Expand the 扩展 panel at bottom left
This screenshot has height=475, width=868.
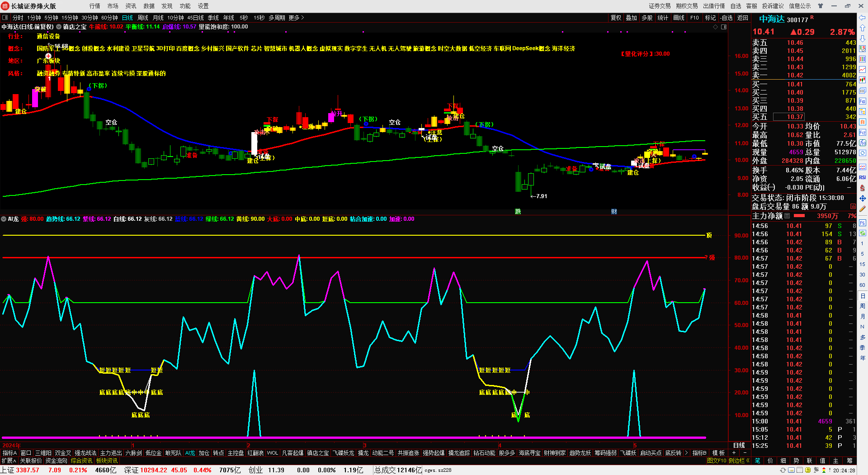coord(9,461)
